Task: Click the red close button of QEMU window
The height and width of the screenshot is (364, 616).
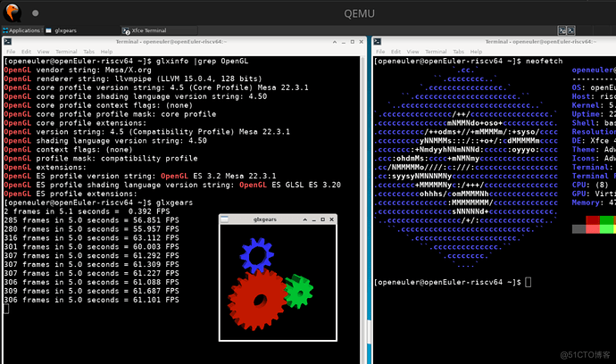Action: (12, 12)
